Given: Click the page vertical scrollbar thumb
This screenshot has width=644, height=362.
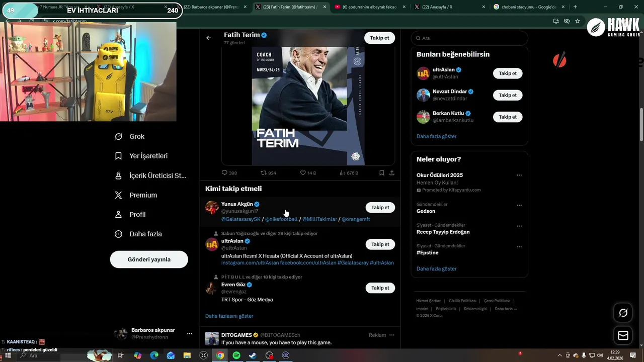Looking at the screenshot, I should (641, 124).
